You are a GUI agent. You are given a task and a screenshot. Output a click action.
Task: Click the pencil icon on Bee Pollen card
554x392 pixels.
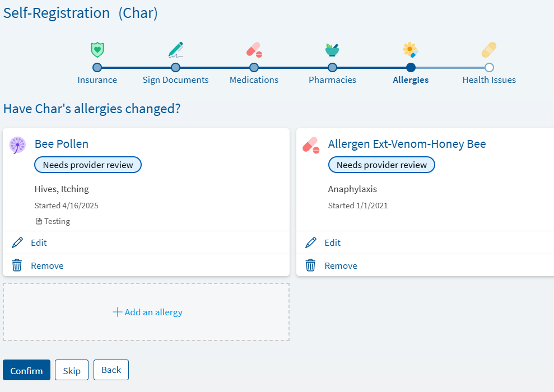pyautogui.click(x=17, y=242)
